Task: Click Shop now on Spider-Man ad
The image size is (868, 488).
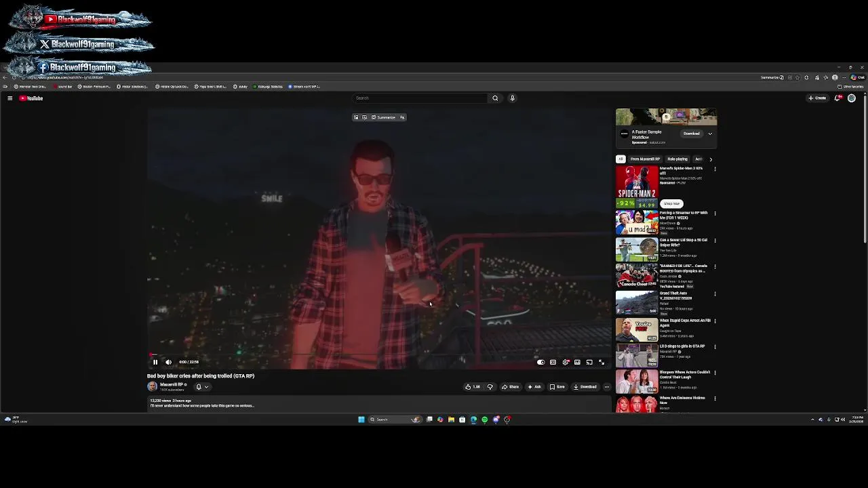Action: tap(671, 203)
